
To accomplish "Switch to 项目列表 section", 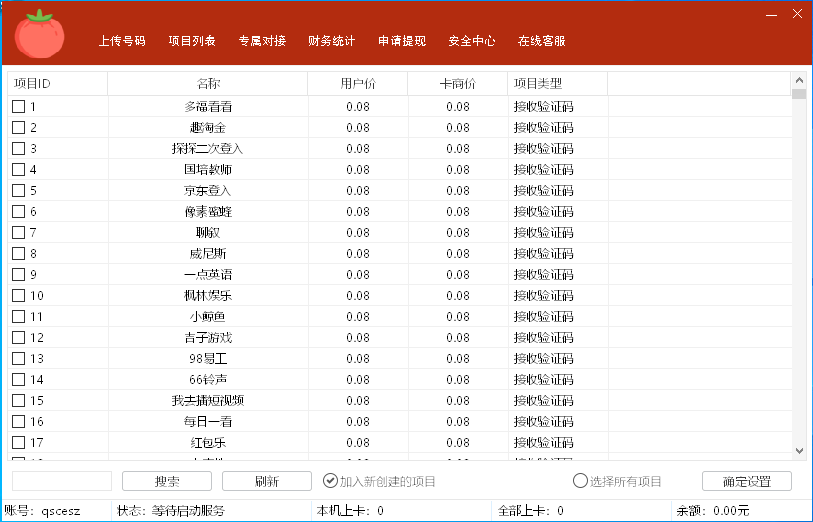I will click(192, 41).
